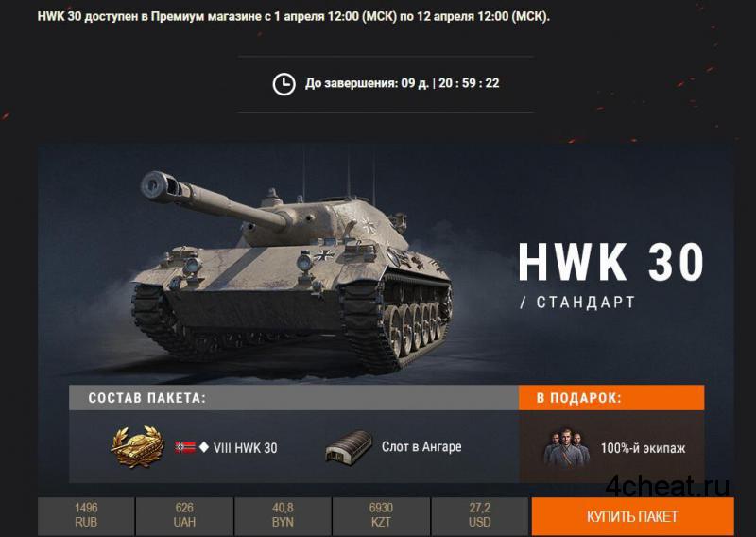Click the countdown clock icon
The height and width of the screenshot is (537, 756).
point(284,84)
